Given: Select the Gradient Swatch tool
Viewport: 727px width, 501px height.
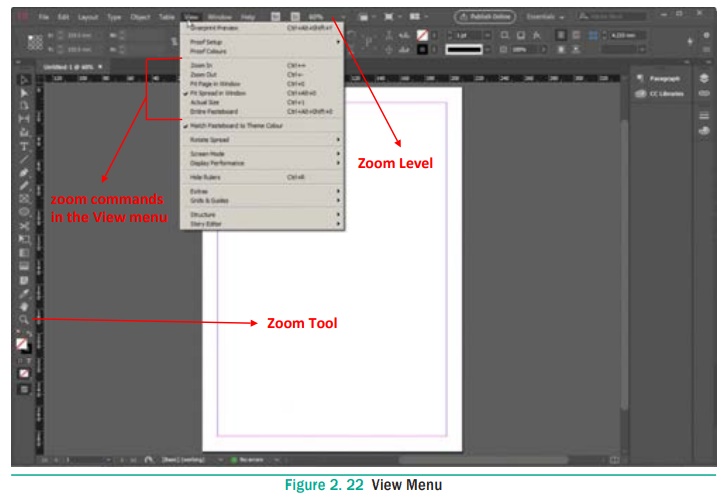Looking at the screenshot, I should coord(24,253).
